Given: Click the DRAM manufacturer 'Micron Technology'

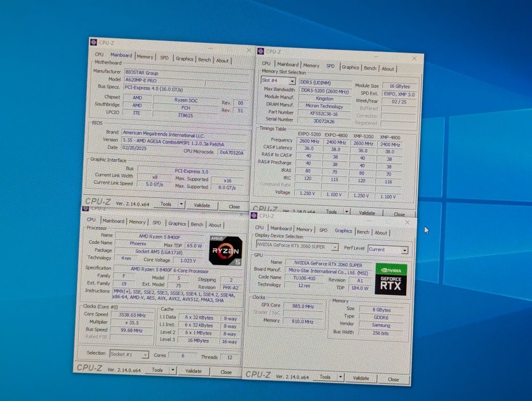Looking at the screenshot, I should click(324, 106).
